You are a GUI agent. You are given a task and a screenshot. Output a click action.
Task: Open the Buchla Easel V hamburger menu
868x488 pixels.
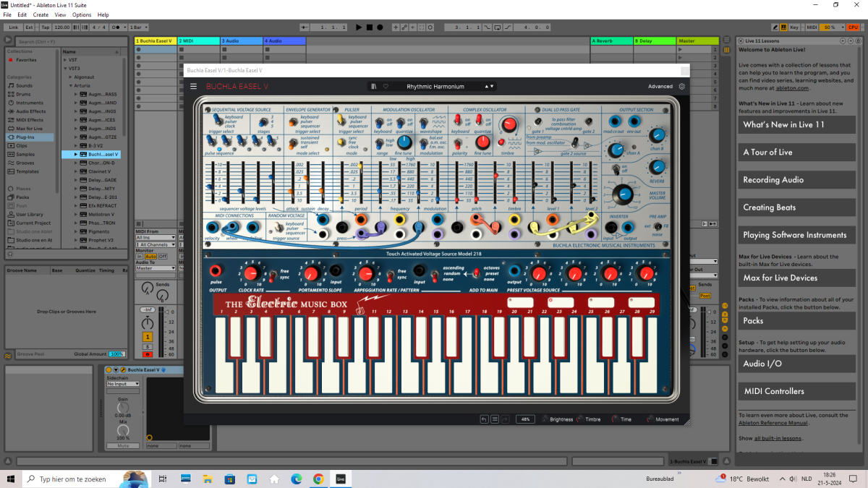click(x=193, y=86)
